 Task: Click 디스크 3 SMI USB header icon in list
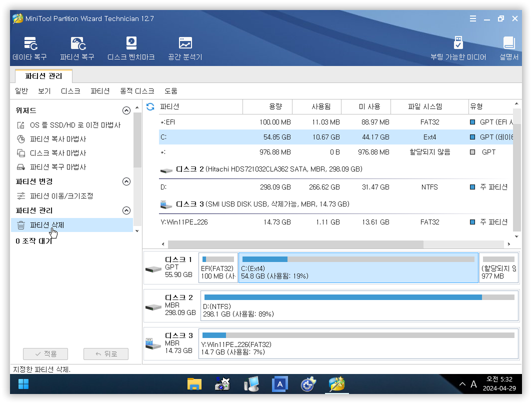point(166,205)
